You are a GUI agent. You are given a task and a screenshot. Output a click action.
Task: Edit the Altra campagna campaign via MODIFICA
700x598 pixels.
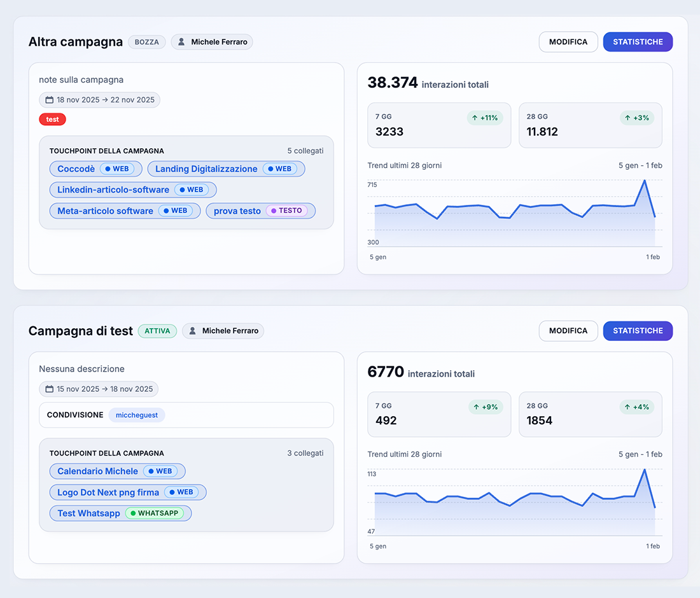coord(568,42)
